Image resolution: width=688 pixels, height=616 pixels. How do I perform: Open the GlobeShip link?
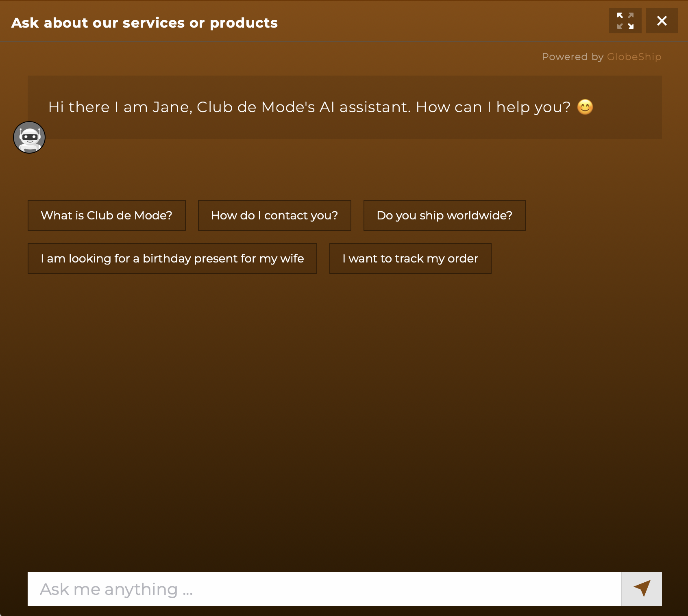(x=634, y=56)
